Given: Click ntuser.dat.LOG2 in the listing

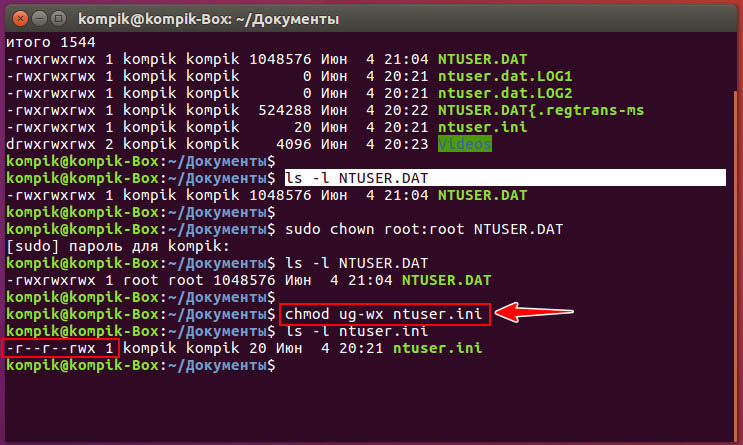Looking at the screenshot, I should [505, 93].
